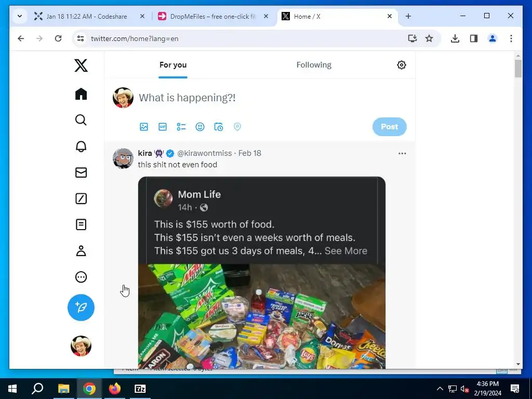The height and width of the screenshot is (399, 532).
Task: Open the more options on kira's tweet
Action: [402, 153]
